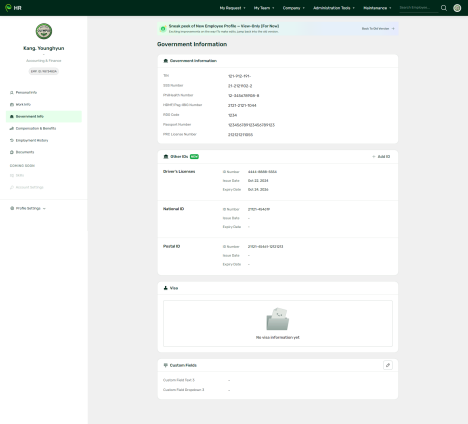Viewport: 468px width, 424px height.
Task: Click the Government Information card header icon
Action: pos(166,61)
